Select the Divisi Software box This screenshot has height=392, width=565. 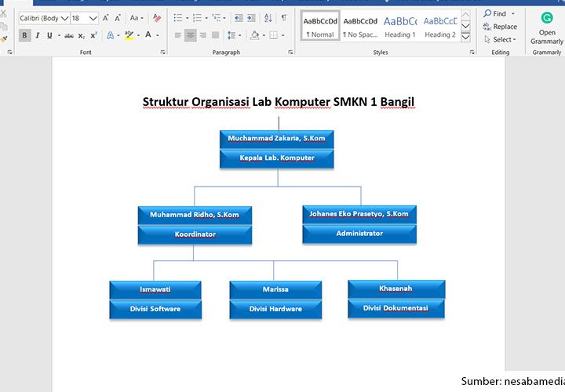pyautogui.click(x=155, y=309)
